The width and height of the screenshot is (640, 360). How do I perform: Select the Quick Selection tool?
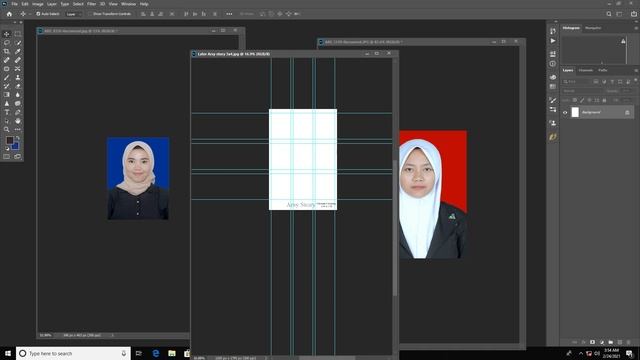[18, 42]
